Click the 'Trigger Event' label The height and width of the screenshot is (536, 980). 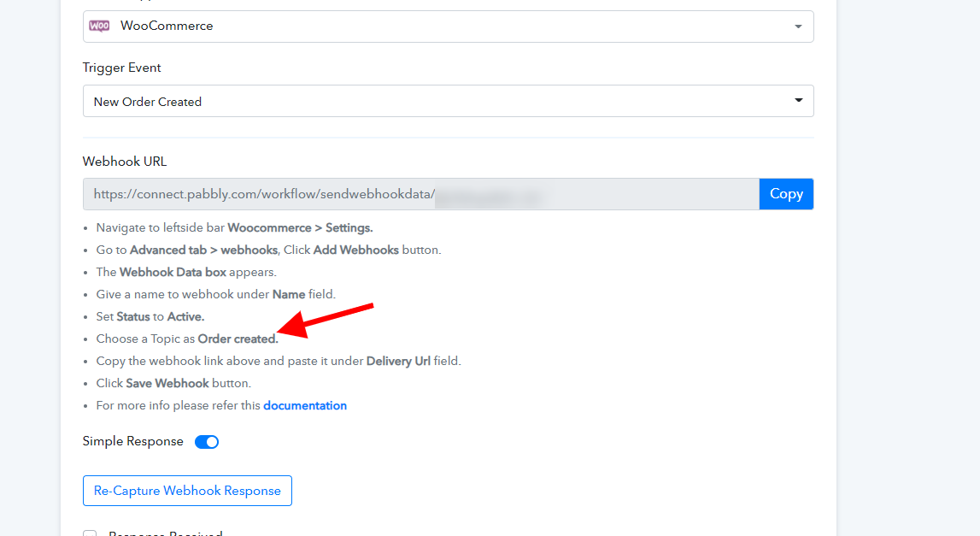[122, 68]
